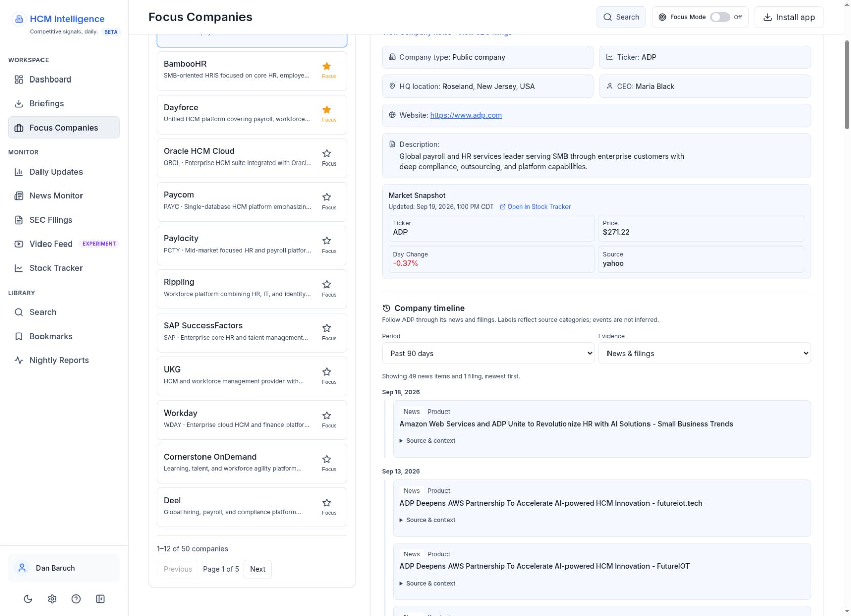Viewport: 851px width, 616px height.
Task: Click the EXPERIMENT badge beside Video Feed
Action: click(x=99, y=244)
